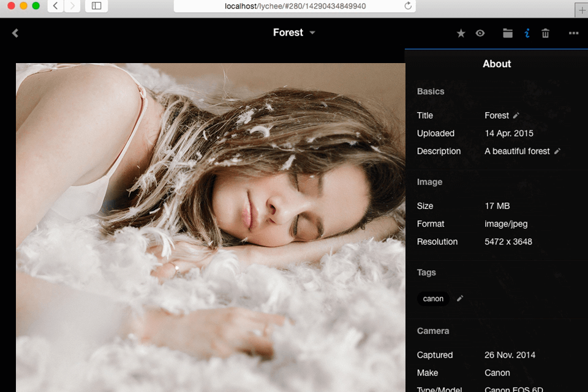Select the description text A beautiful forest
This screenshot has width=588, height=392.
(517, 151)
